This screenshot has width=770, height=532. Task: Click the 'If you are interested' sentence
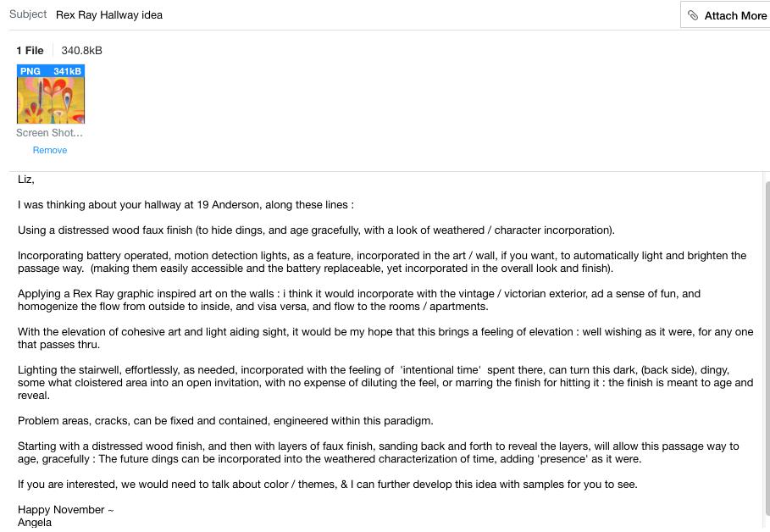point(328,485)
